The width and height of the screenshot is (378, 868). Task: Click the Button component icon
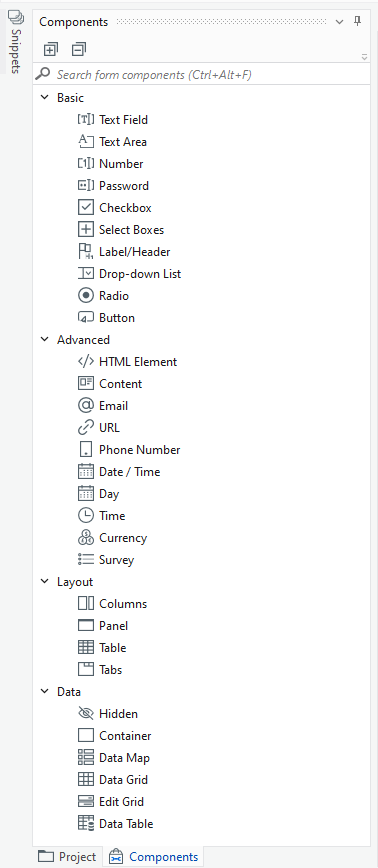tap(86, 318)
